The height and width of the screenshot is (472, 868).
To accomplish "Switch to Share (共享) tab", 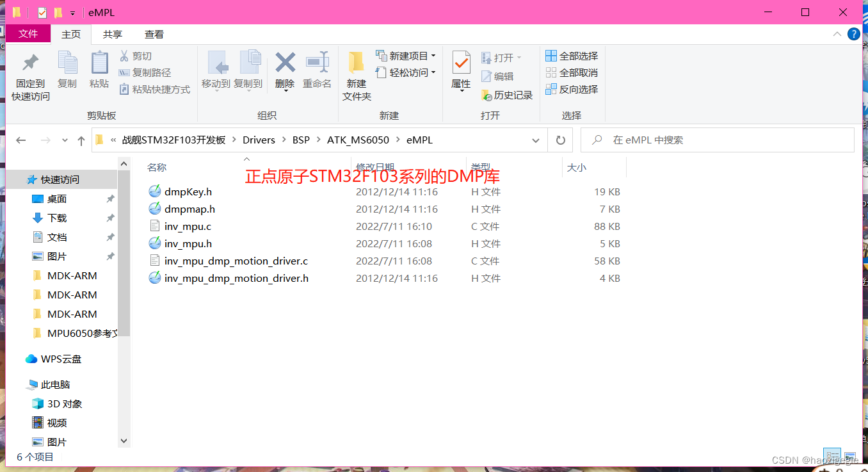I will point(113,35).
